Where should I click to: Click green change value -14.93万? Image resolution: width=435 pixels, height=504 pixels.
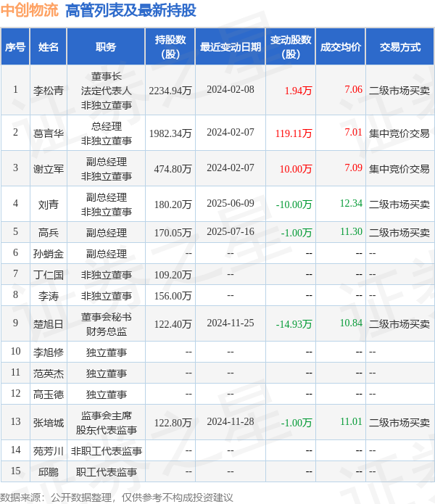[294, 324]
